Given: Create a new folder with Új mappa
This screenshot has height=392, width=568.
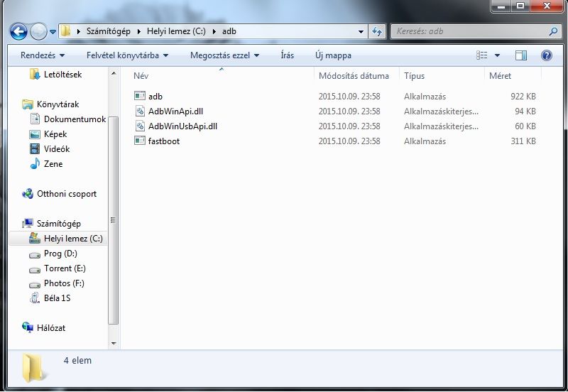Looking at the screenshot, I should point(333,55).
